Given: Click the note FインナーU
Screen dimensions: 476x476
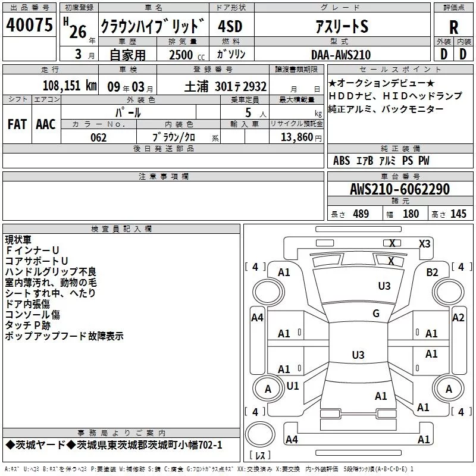Looking at the screenshot, I should (x=32, y=250).
